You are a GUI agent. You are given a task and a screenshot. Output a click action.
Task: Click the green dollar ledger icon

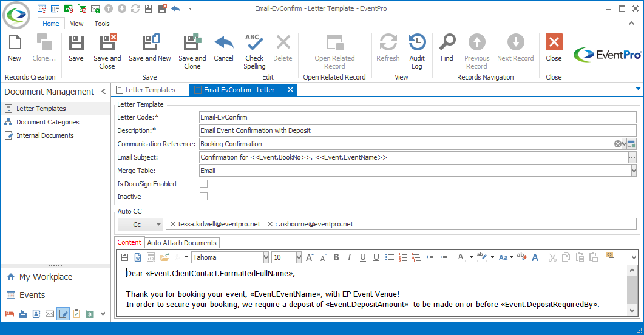tap(90, 314)
